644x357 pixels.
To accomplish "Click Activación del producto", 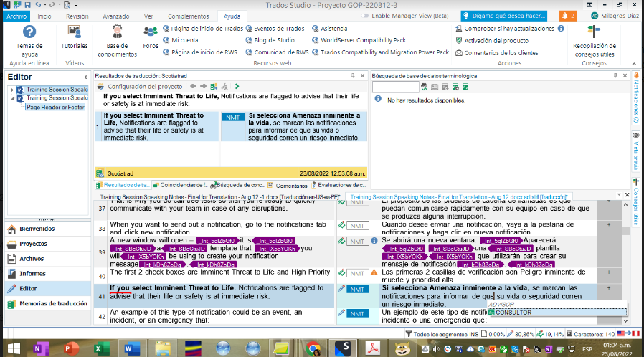I will 492,41.
